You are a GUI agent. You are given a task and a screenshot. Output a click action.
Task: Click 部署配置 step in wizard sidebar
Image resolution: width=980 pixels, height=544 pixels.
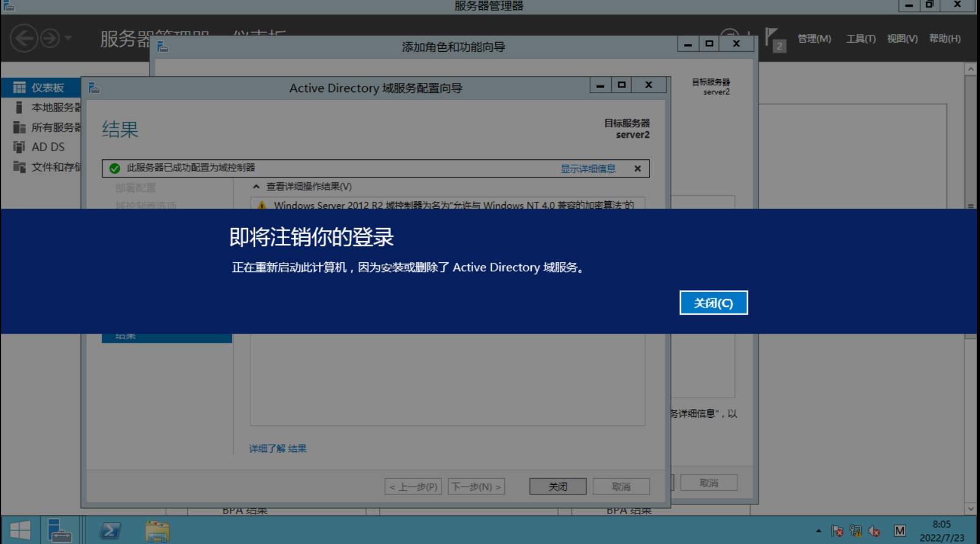135,188
